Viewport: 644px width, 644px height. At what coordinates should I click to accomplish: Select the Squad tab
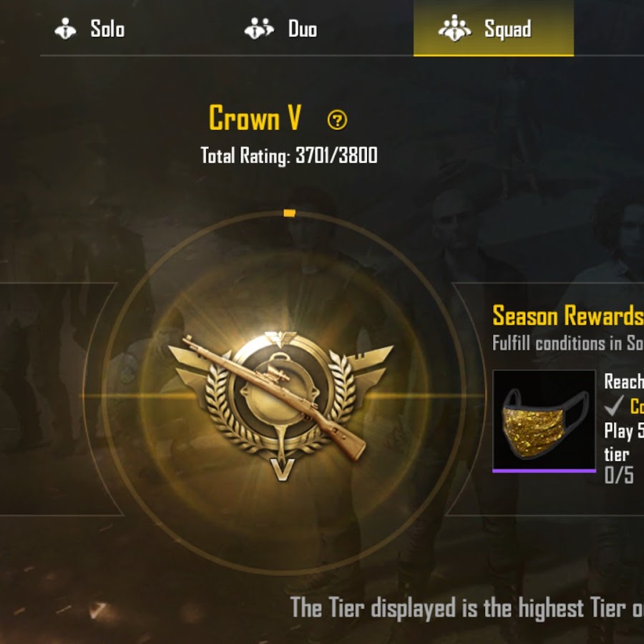(493, 28)
